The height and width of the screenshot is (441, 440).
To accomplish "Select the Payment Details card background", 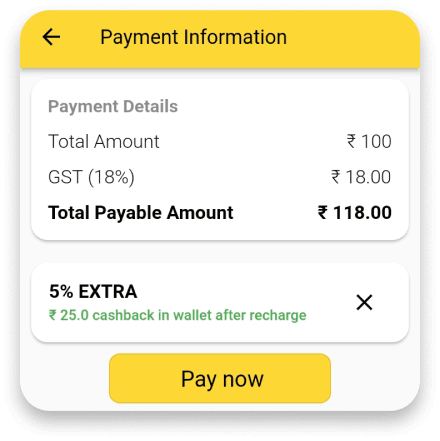I will pos(220,160).
